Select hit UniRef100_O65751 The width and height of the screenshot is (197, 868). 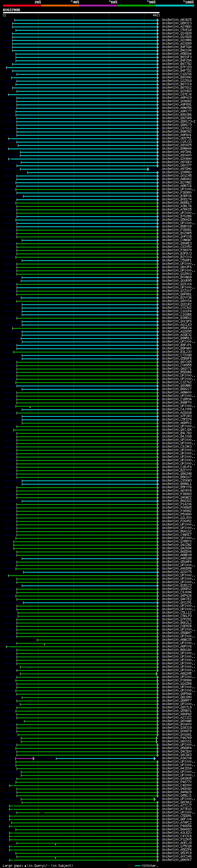(177, 138)
